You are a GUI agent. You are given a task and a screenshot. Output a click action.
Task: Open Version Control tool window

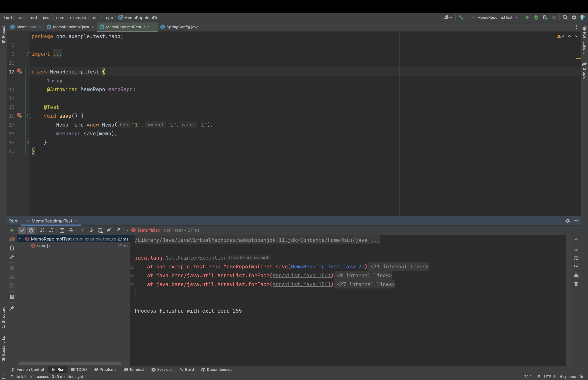pos(28,369)
